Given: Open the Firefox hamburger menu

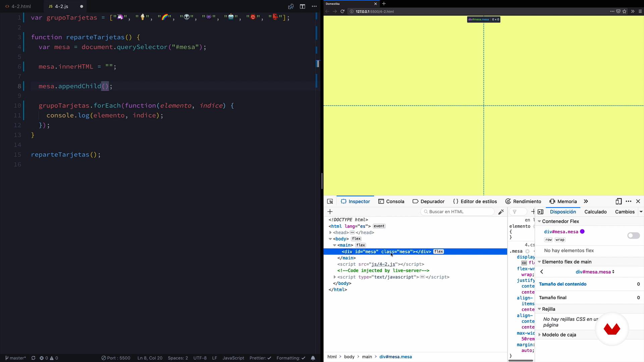Looking at the screenshot, I should pos(640,11).
